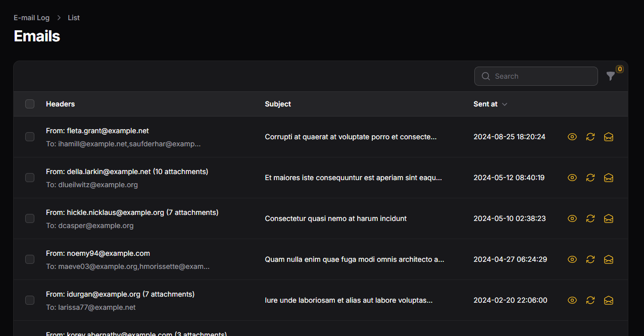Click recipient 'To: larissa77@example.net'
Image resolution: width=644 pixels, height=336 pixels.
pyautogui.click(x=91, y=307)
